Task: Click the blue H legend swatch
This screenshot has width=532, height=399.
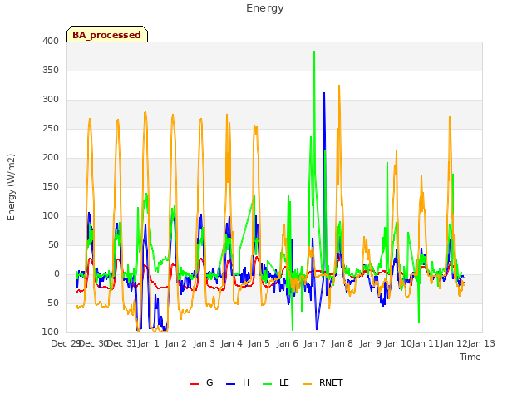Action: [230, 384]
